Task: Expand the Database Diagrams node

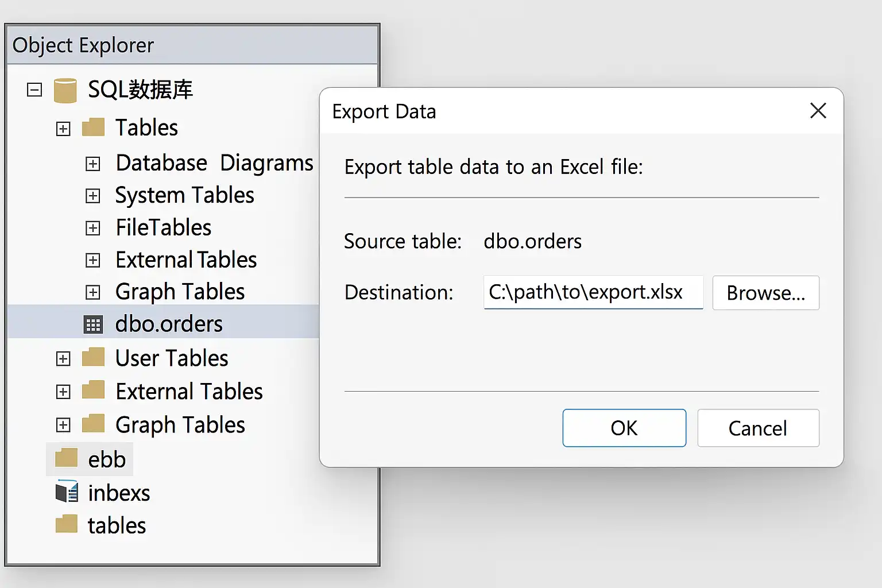Action: tap(93, 164)
